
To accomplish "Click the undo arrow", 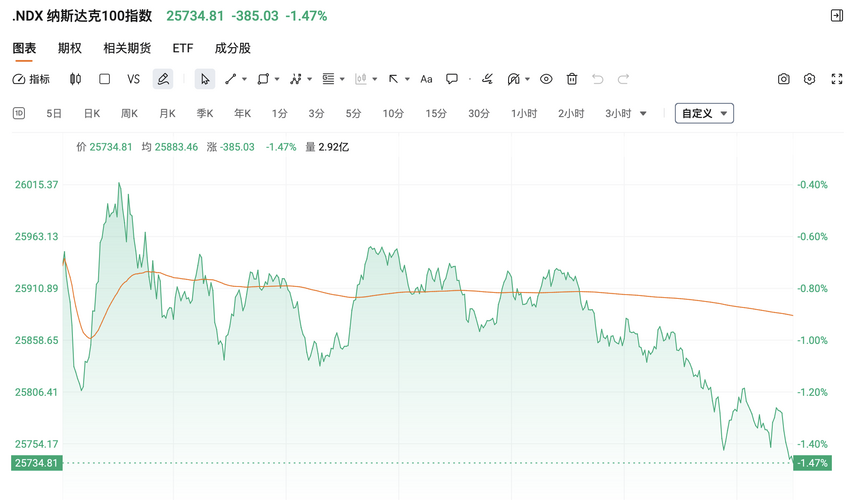I will pos(598,79).
